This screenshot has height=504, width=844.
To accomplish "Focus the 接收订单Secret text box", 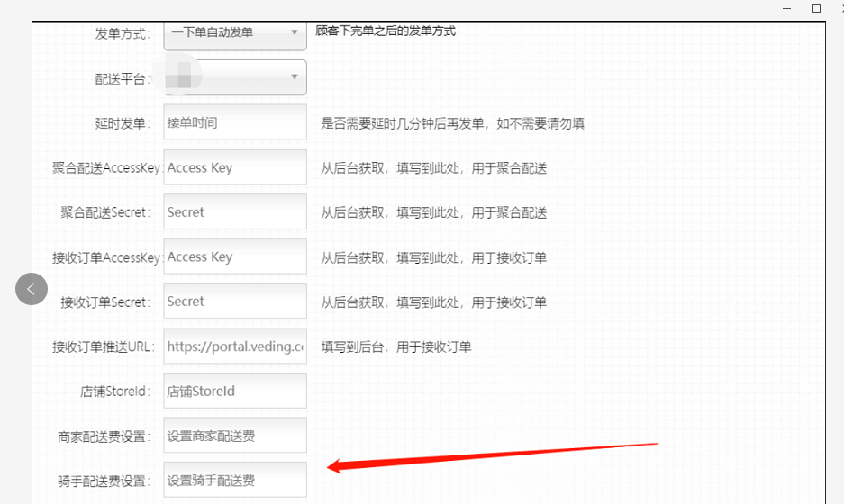I will [x=234, y=301].
